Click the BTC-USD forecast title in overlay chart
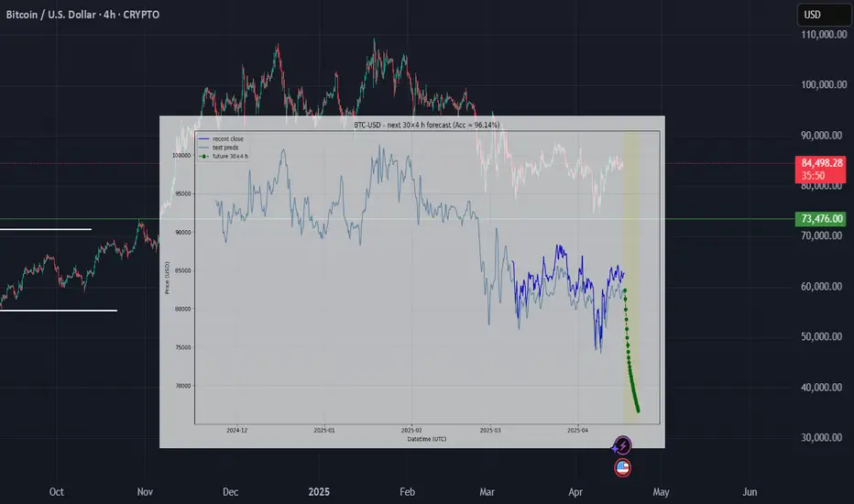Image resolution: width=854 pixels, height=504 pixels. (x=426, y=125)
